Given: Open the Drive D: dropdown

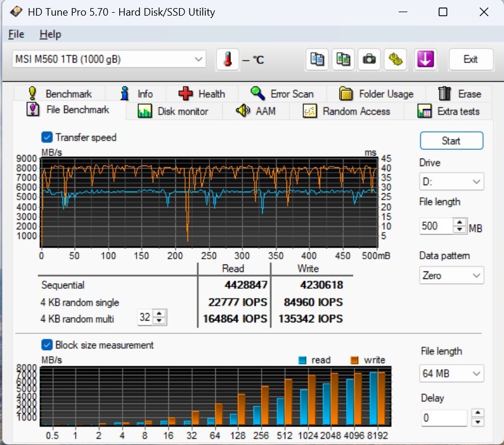Looking at the screenshot, I should (x=451, y=182).
